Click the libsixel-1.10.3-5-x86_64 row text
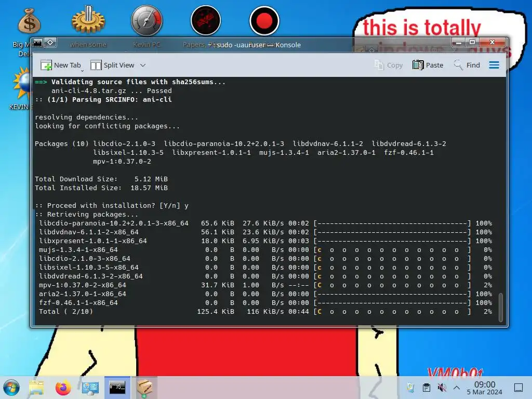 (x=89, y=268)
